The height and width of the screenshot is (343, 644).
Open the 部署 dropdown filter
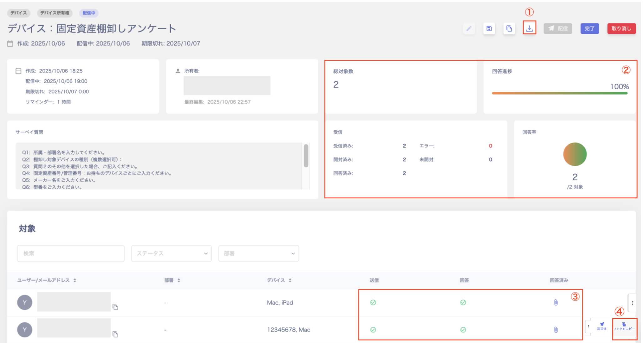pyautogui.click(x=259, y=253)
